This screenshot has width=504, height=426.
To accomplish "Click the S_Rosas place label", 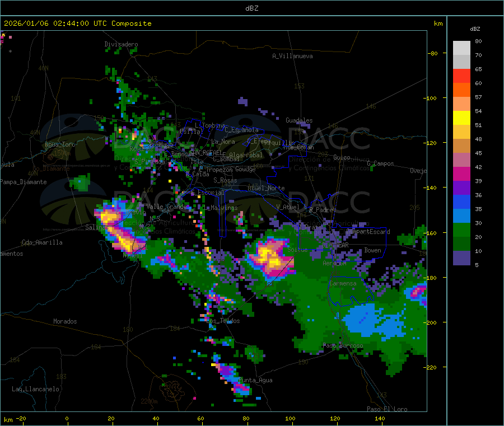I will (225, 180).
